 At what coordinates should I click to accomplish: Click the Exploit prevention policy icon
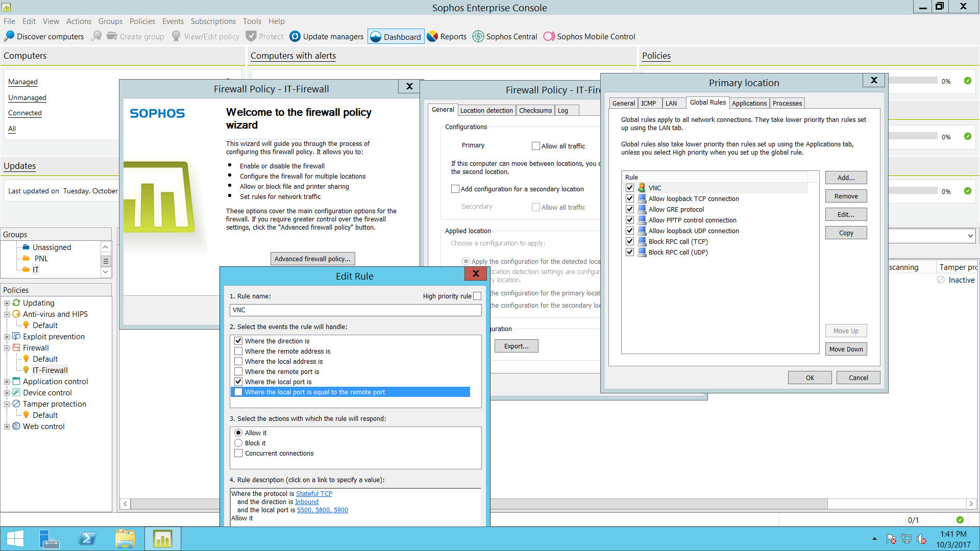pyautogui.click(x=16, y=336)
